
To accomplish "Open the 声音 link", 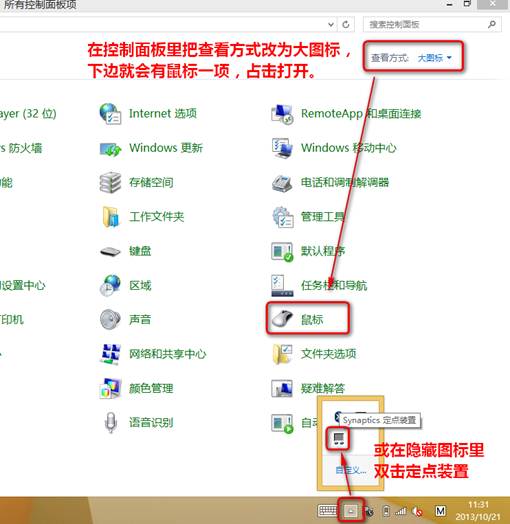I will [x=140, y=320].
